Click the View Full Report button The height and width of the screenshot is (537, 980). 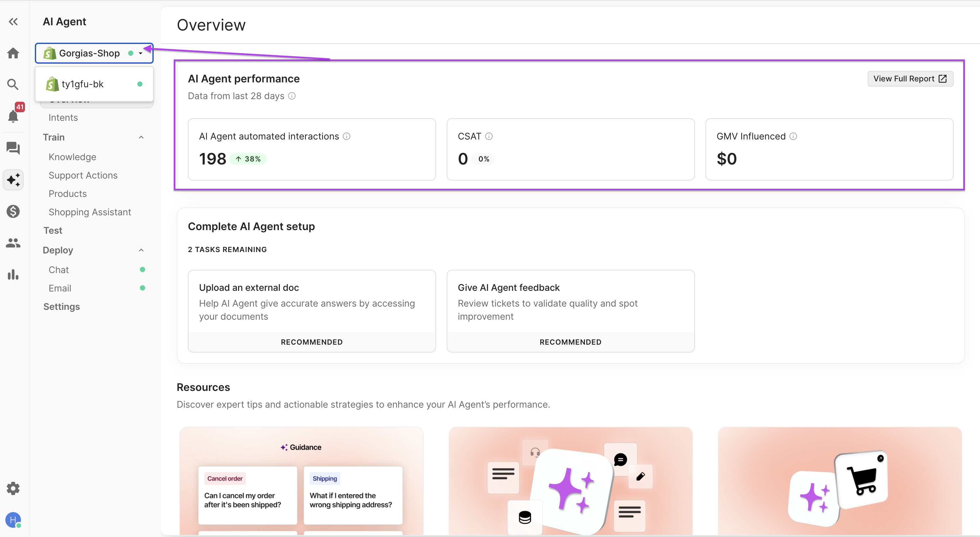click(910, 79)
